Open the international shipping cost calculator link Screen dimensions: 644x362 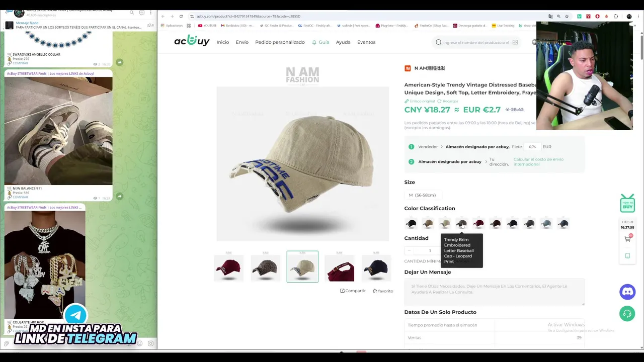(x=538, y=161)
